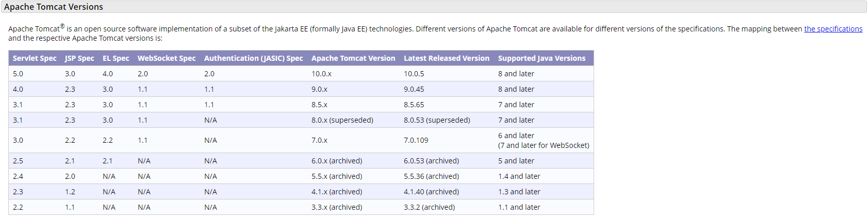Open the specifications link

tap(833, 29)
